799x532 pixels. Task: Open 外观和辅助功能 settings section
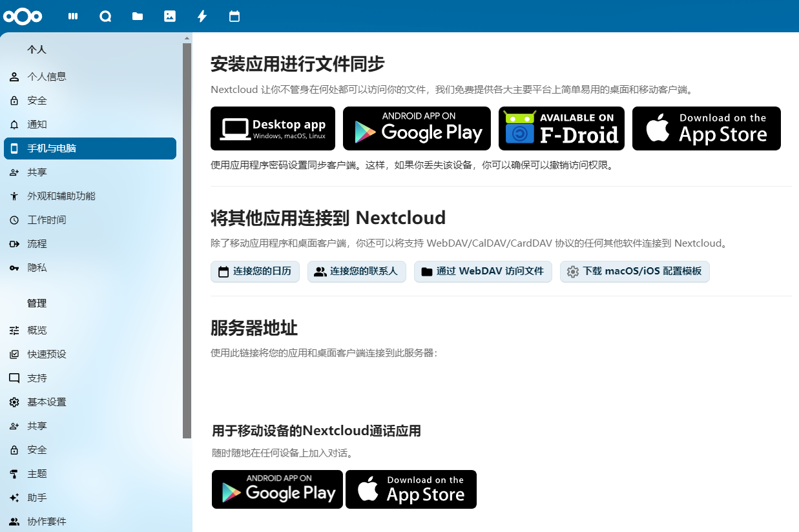61,196
